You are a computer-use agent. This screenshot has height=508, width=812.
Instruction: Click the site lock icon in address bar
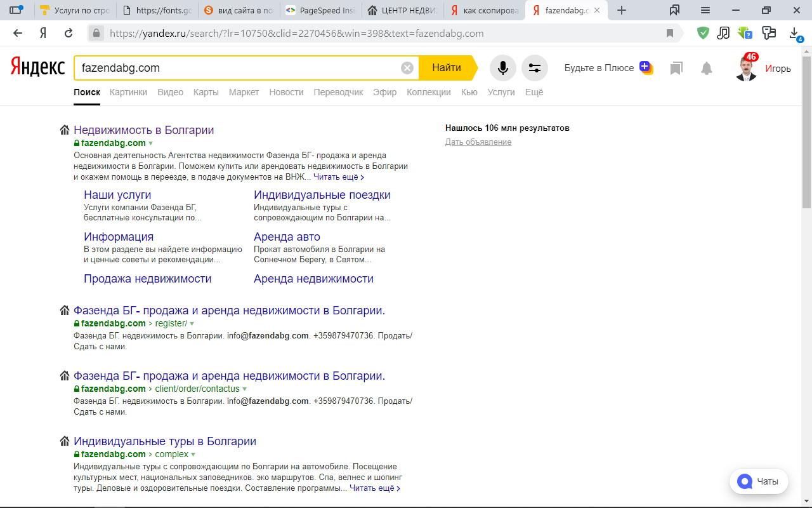tap(96, 33)
